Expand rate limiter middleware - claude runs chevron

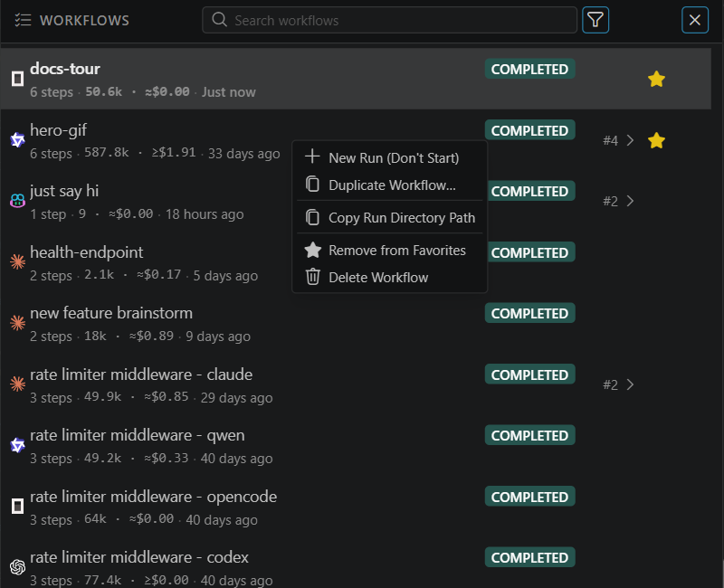tap(630, 384)
